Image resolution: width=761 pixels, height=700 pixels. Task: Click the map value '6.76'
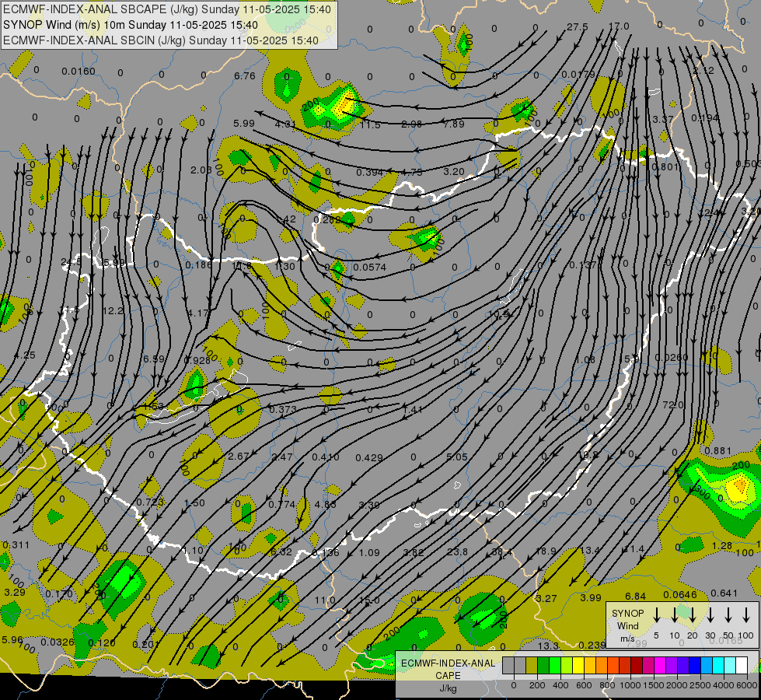click(x=245, y=75)
